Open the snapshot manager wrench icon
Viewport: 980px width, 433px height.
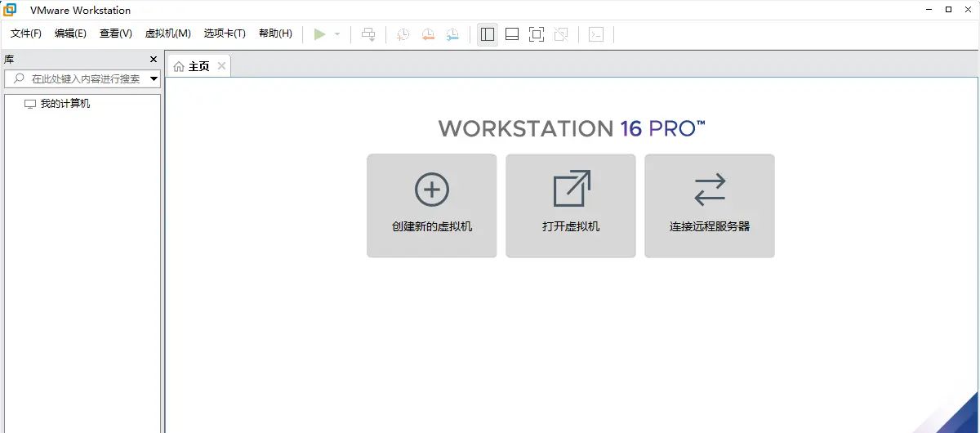point(452,34)
